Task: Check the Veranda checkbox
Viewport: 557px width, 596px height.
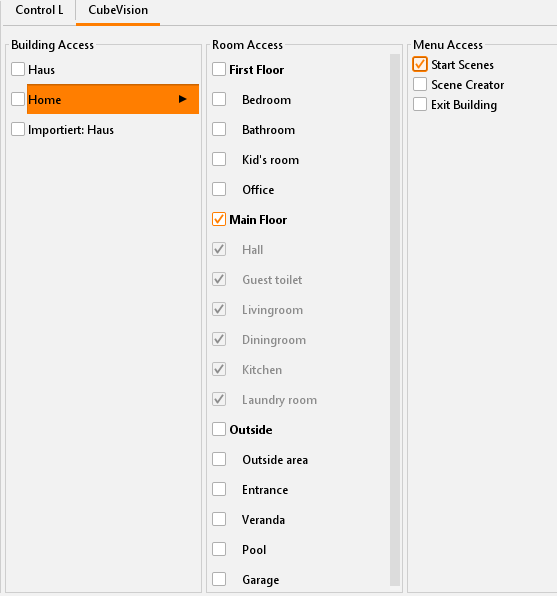Action: click(x=219, y=519)
